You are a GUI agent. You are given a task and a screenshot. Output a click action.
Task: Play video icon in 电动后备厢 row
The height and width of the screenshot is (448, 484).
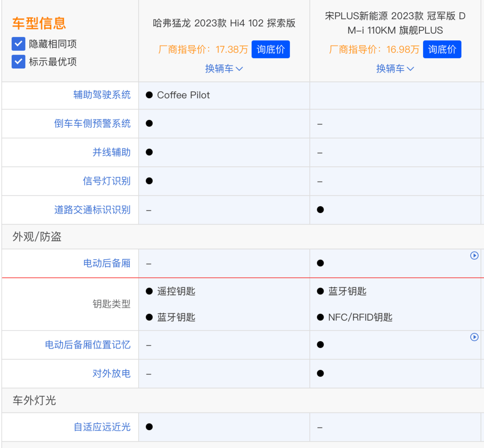coord(474,256)
